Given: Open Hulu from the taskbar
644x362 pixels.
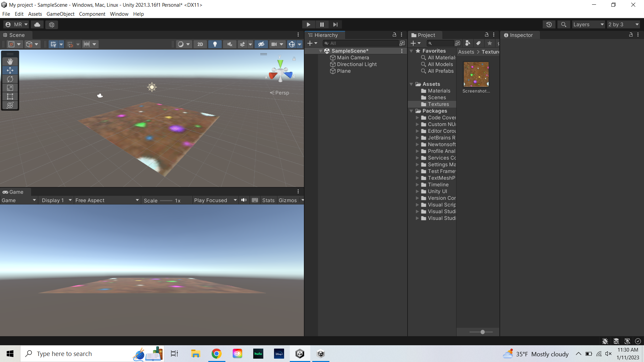Looking at the screenshot, I should (258, 354).
